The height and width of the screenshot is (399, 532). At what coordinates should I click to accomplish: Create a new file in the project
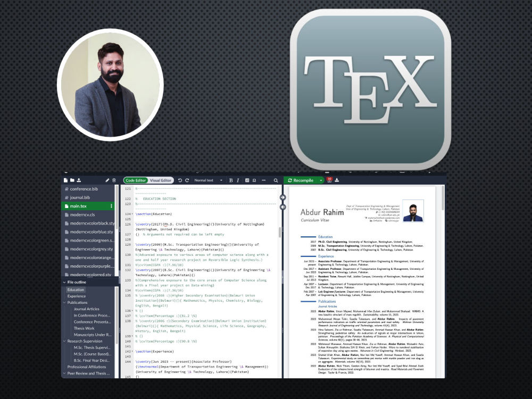pos(65,180)
